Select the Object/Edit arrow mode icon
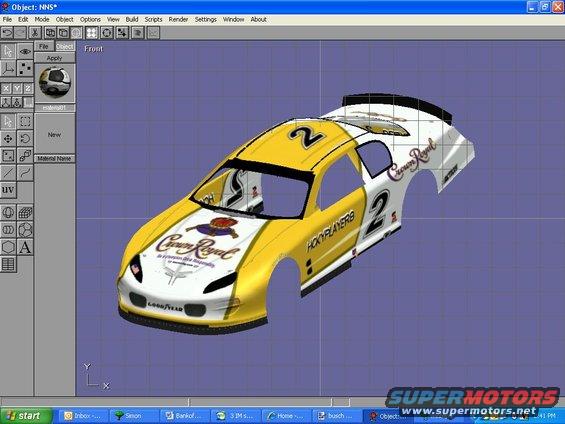This screenshot has height=424, width=565. tap(8, 52)
